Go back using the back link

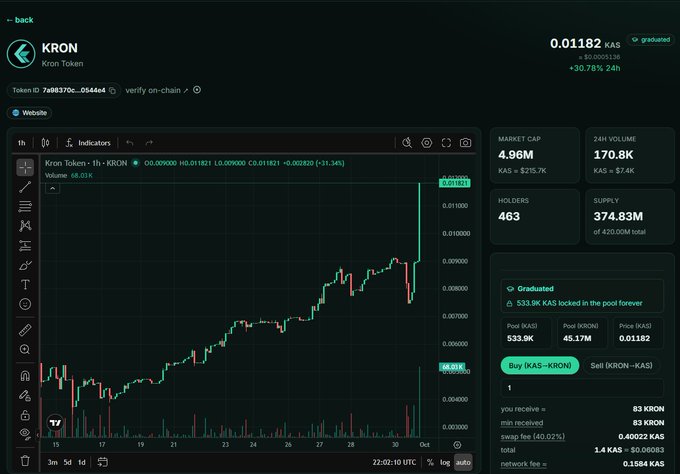(20, 20)
